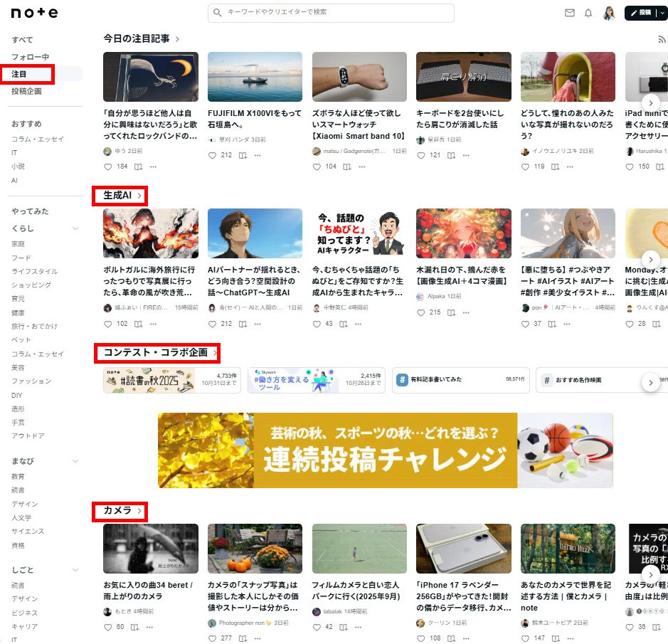Viewport: 668px width, 644px height.
Task: Click author name イノウエノリユキ
Action: coord(554,152)
